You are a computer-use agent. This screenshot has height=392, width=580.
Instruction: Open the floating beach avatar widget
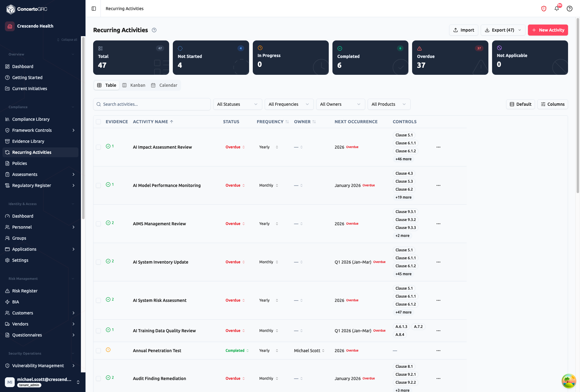pos(569,381)
